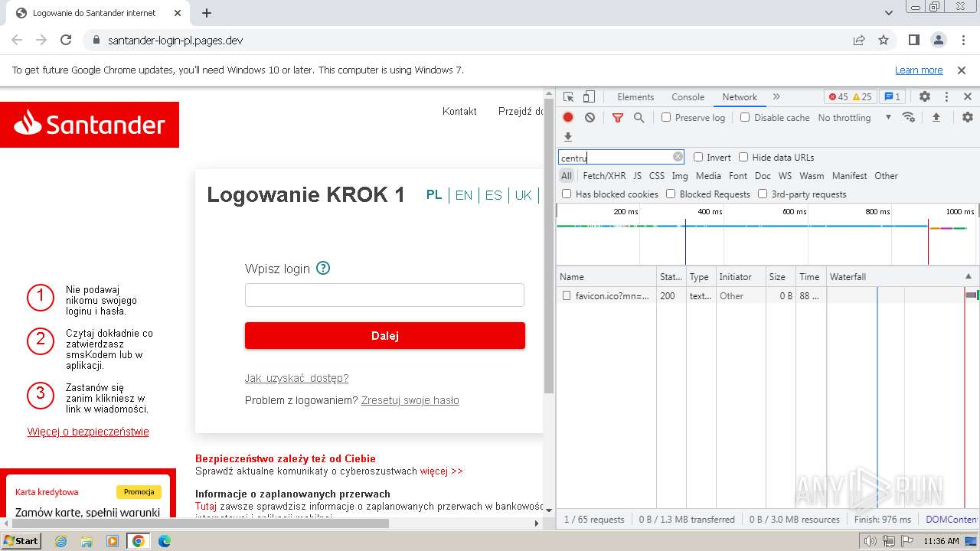The width and height of the screenshot is (980, 551).
Task: Filter by Fetch/XHR type
Action: point(604,175)
